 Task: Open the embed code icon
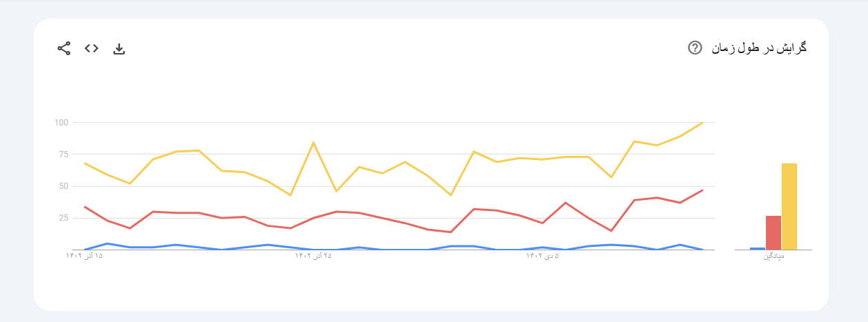pyautogui.click(x=92, y=48)
